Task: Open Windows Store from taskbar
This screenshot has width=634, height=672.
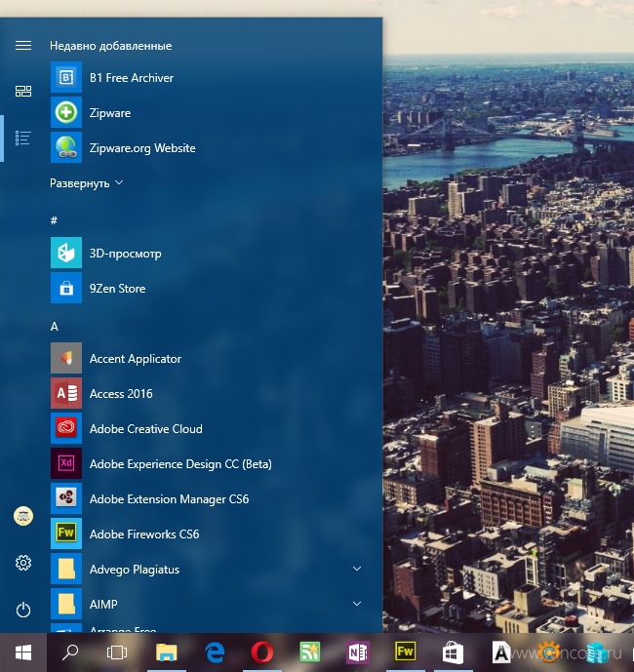Action: 454,652
